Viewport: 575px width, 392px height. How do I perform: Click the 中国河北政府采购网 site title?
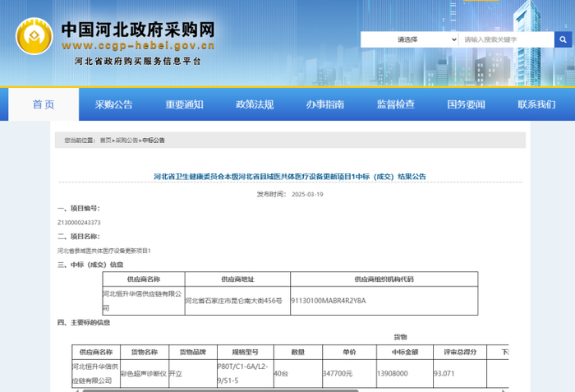coord(138,29)
